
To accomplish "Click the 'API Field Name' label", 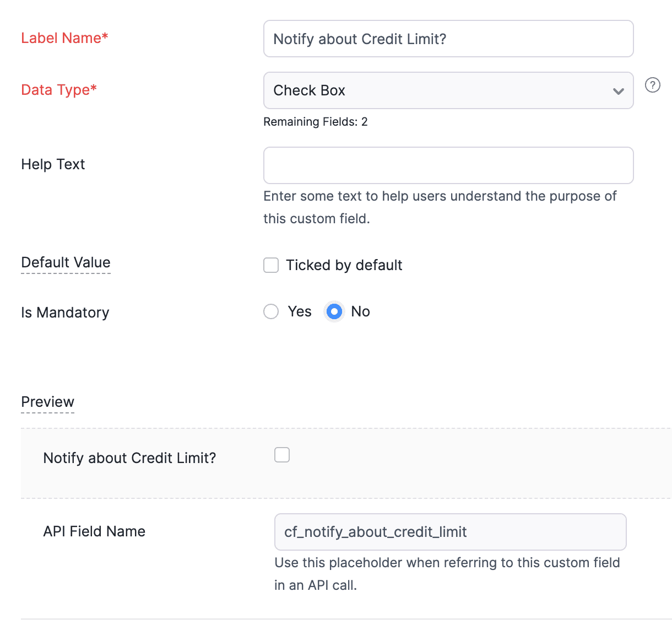I will [x=94, y=531].
